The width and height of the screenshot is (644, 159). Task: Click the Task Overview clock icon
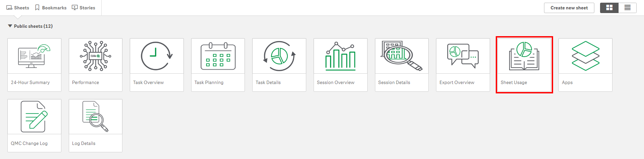pos(157,56)
